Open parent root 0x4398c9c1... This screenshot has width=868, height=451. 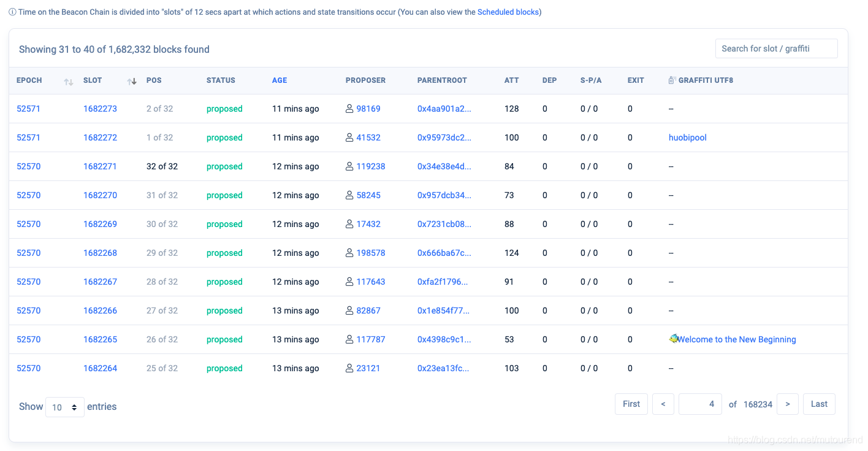pos(444,339)
